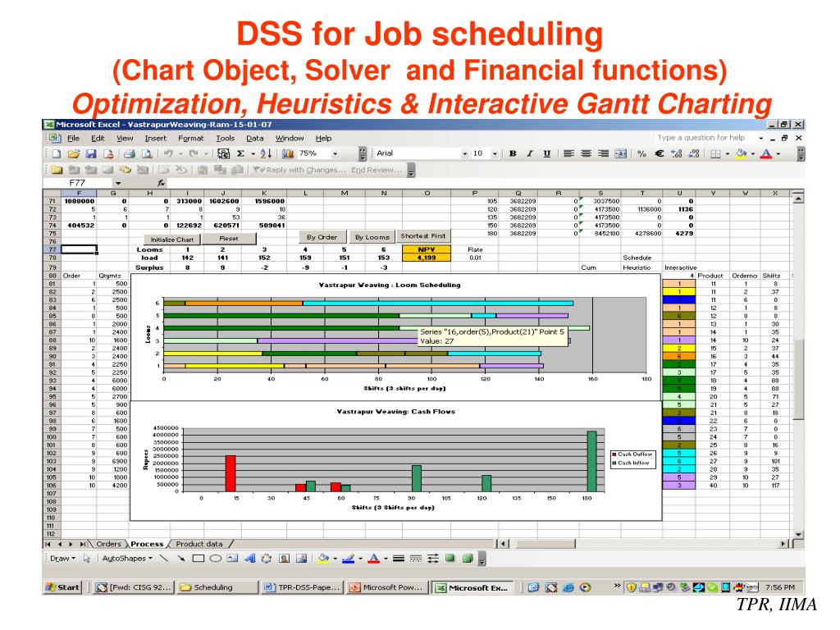The height and width of the screenshot is (630, 840).
Task: Expand the Font Color dropdown arrow in formatting toolbar
Action: pyautogui.click(x=778, y=153)
